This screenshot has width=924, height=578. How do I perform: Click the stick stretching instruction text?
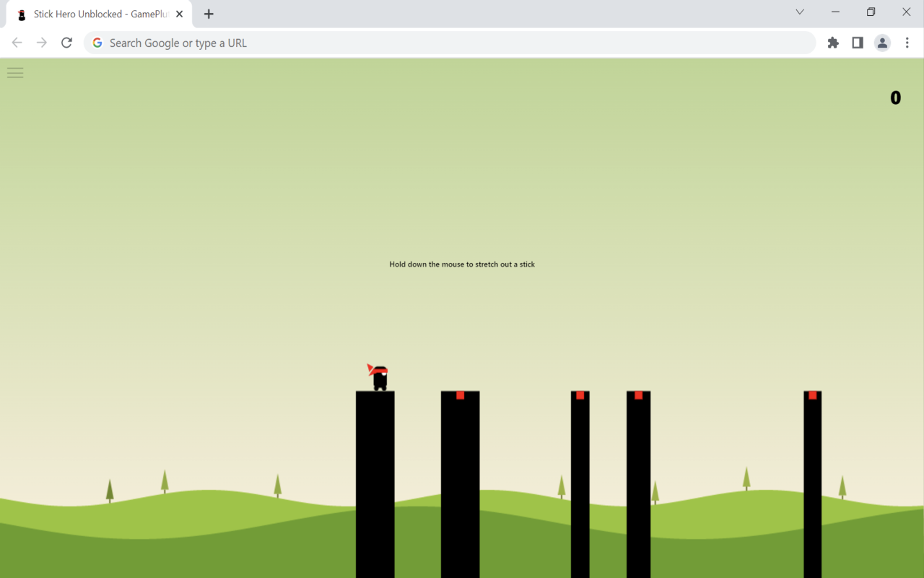coord(462,264)
